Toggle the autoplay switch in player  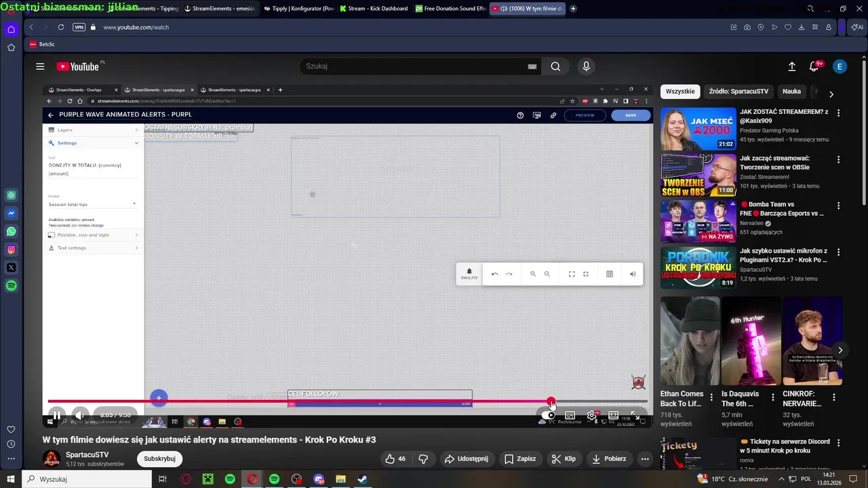click(x=549, y=415)
